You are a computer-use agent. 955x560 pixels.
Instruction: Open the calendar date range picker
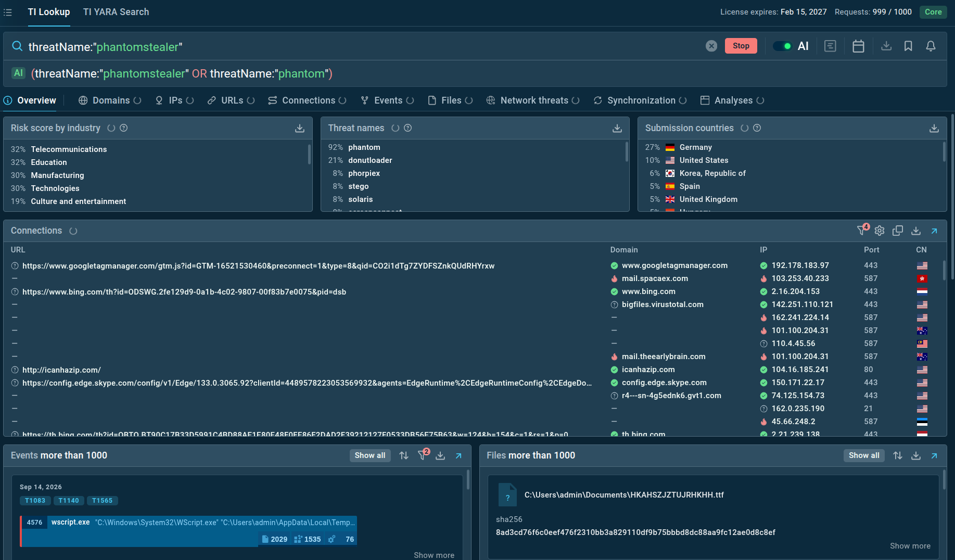[x=859, y=46]
